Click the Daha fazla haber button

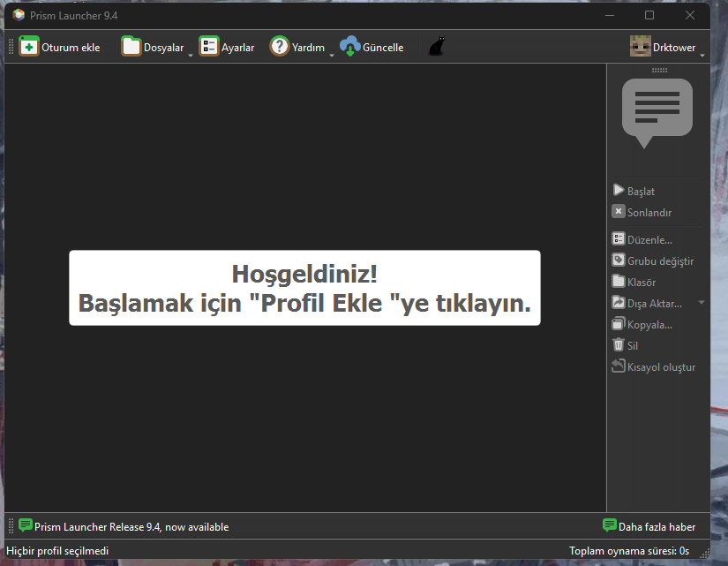click(x=649, y=526)
